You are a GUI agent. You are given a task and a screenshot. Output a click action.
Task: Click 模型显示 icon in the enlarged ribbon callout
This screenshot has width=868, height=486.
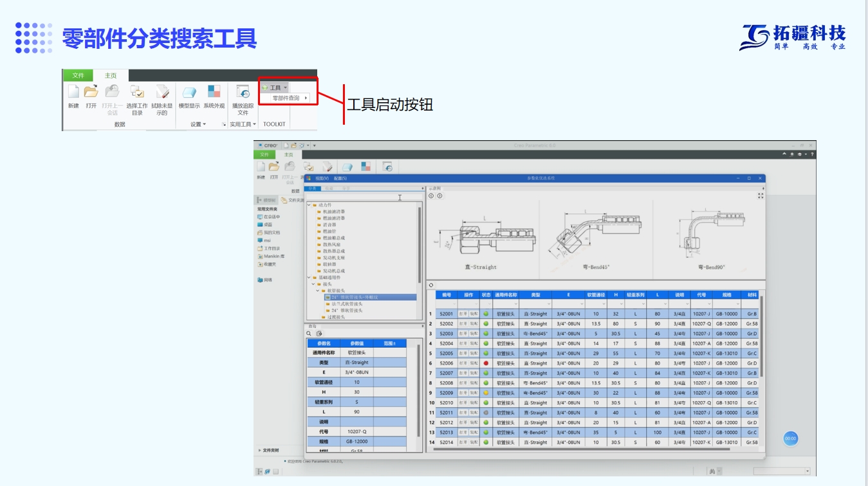[189, 92]
